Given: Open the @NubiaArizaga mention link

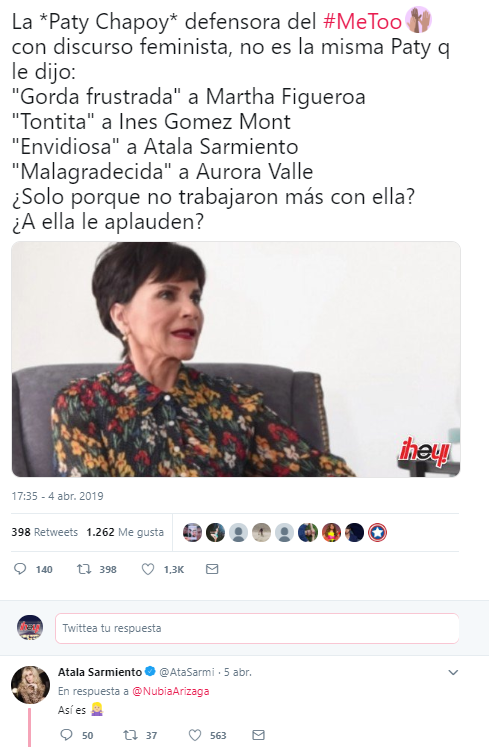Looking at the screenshot, I should 170,691.
